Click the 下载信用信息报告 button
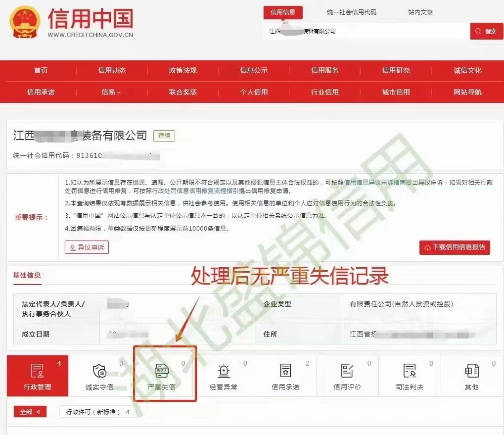This screenshot has height=435, width=504. (455, 247)
